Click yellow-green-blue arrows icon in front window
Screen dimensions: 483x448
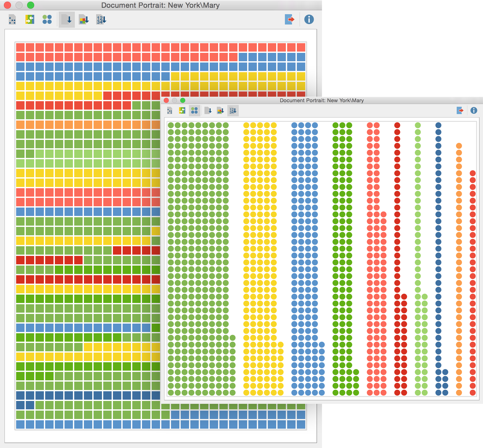pos(182,111)
